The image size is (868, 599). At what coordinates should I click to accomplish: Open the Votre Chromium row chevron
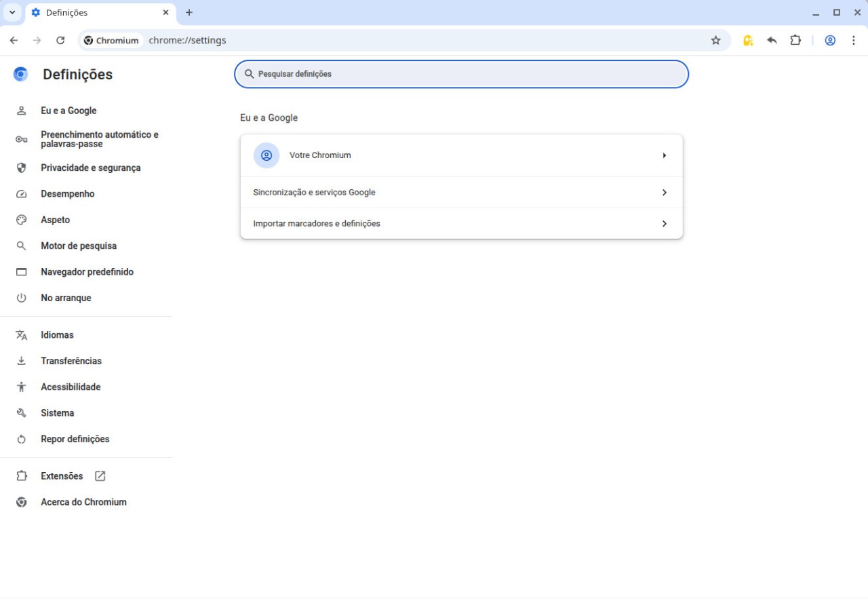pos(663,155)
